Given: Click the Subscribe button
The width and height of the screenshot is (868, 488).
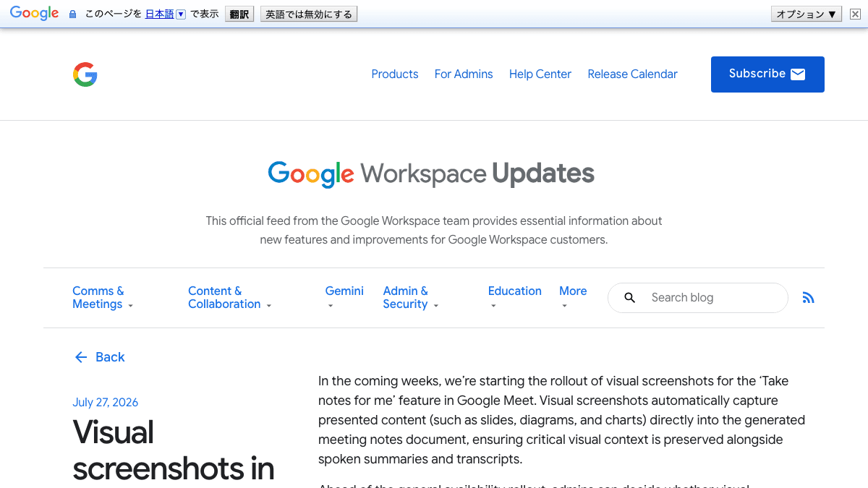Looking at the screenshot, I should (x=767, y=74).
